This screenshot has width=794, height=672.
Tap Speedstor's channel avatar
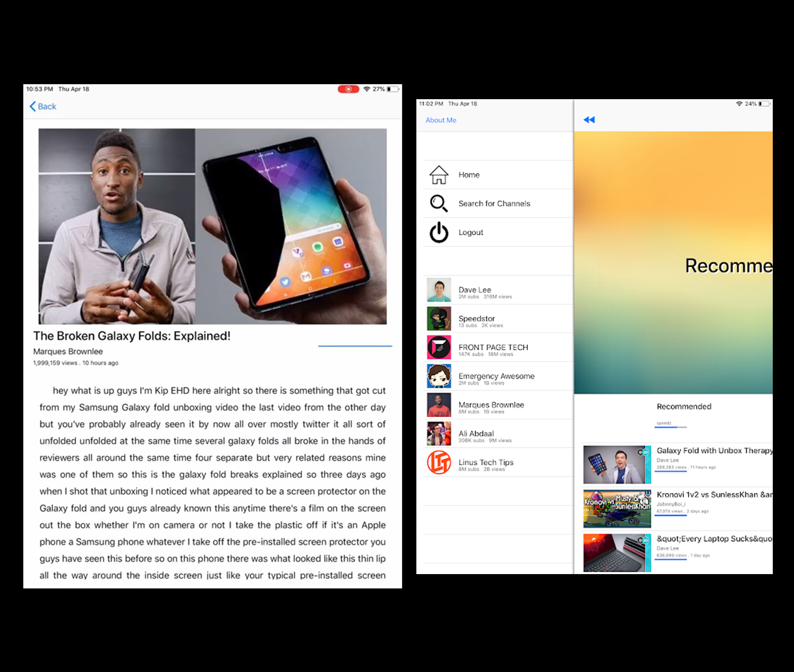439,319
